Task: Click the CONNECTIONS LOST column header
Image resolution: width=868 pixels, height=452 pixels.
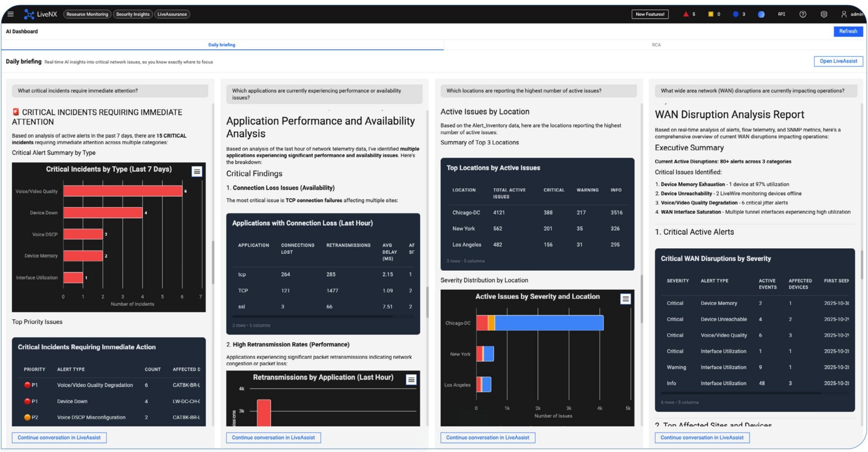Action: (298, 249)
